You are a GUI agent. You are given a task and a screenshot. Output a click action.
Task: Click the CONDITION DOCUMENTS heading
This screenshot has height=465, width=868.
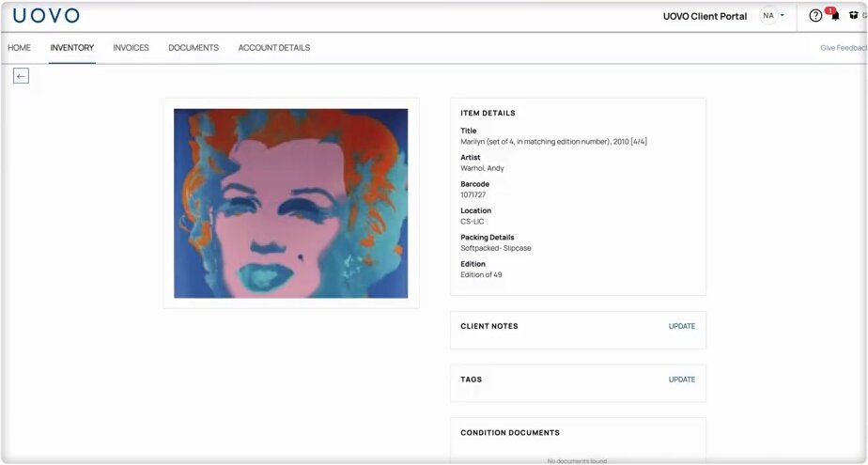point(510,432)
